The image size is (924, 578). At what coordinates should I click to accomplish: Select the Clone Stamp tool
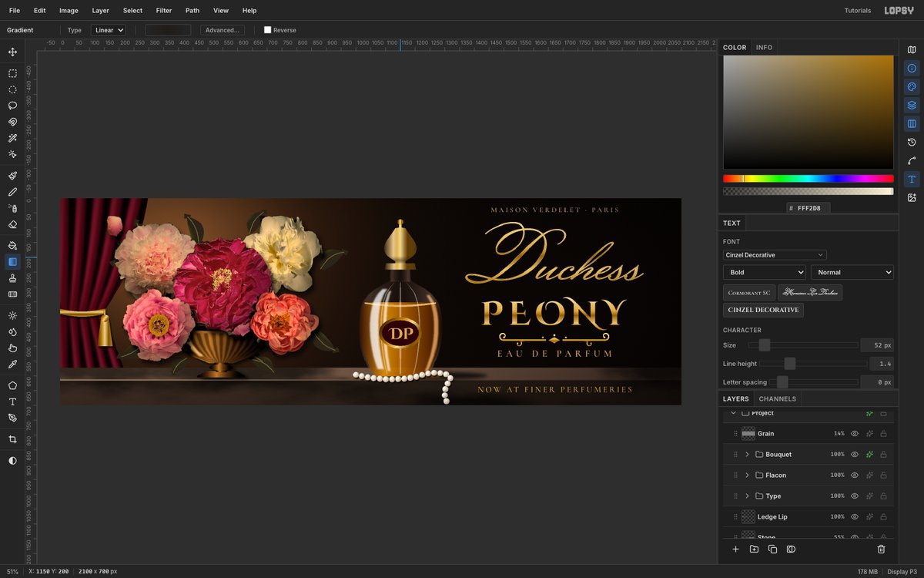12,277
